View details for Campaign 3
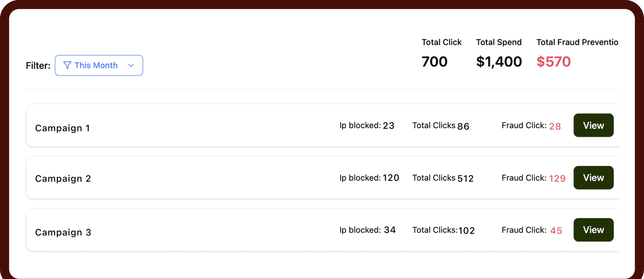 tap(593, 230)
